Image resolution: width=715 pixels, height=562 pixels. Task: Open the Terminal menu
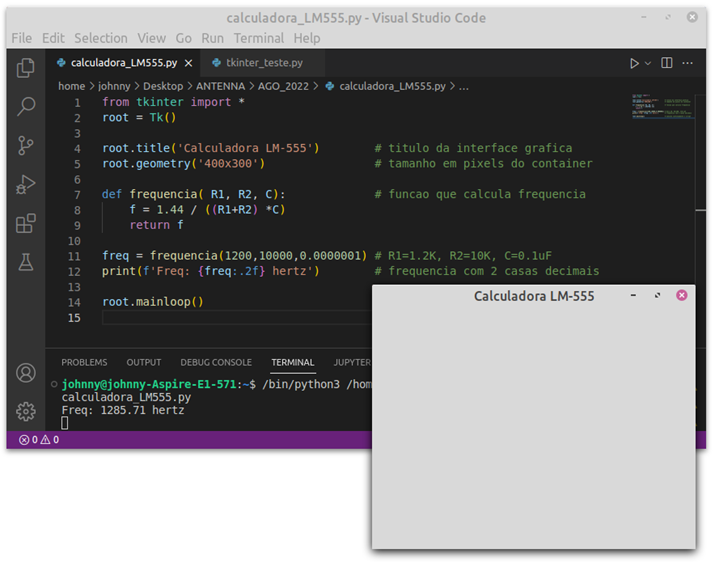pyautogui.click(x=259, y=38)
